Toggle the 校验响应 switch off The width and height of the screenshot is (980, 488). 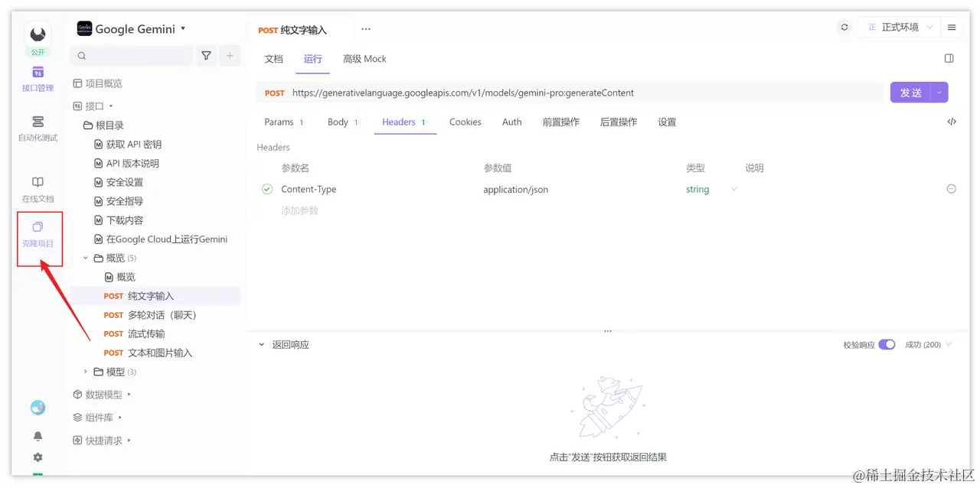pos(887,344)
